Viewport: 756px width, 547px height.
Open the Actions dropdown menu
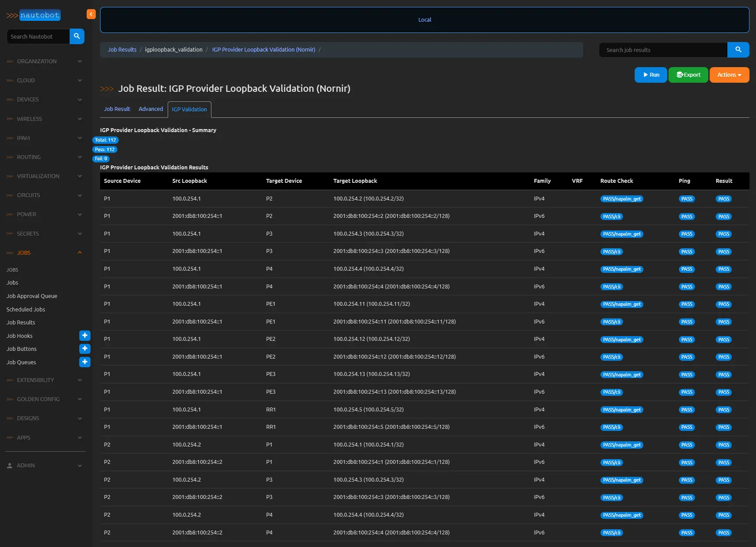pyautogui.click(x=729, y=75)
